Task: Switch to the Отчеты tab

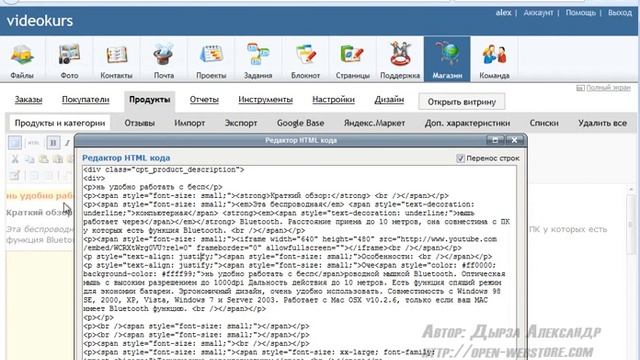Action: pos(204,100)
